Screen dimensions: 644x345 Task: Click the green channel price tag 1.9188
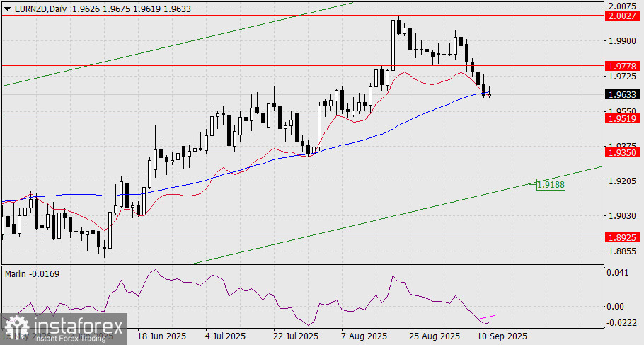pos(551,185)
